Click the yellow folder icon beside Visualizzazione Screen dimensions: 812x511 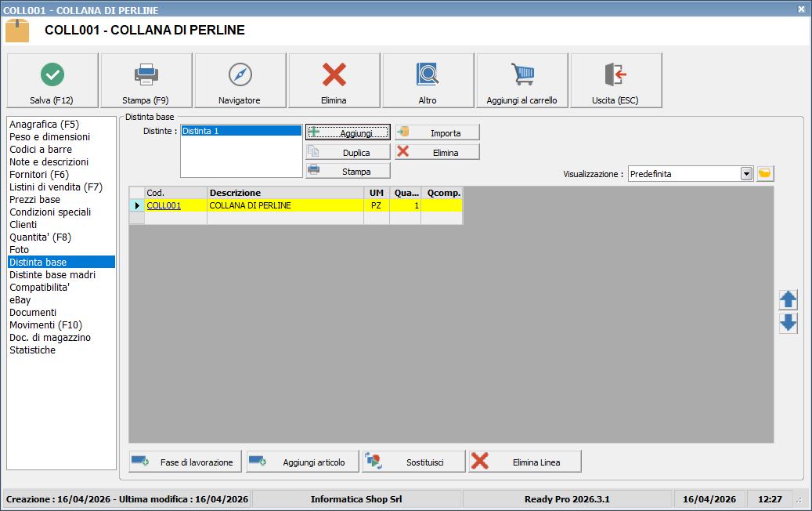(765, 174)
